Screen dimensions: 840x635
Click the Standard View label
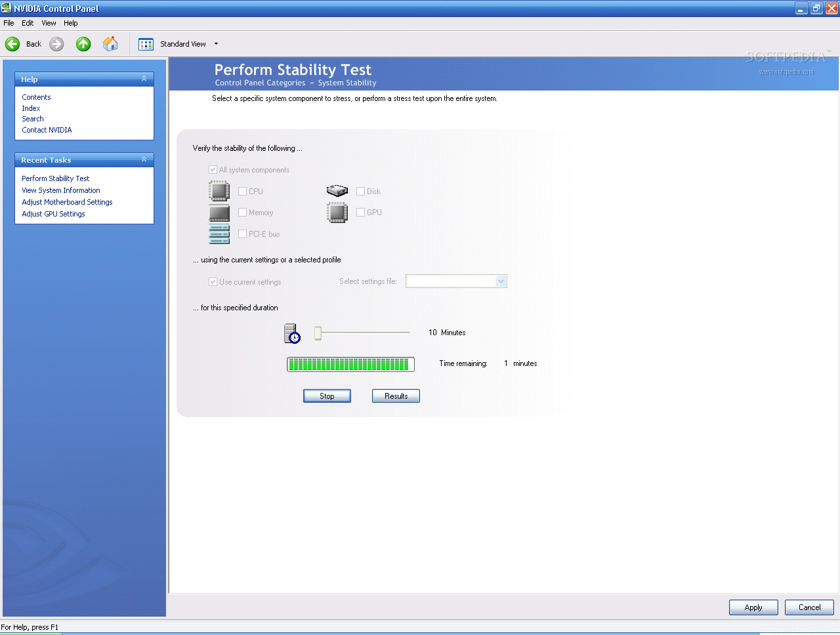[x=183, y=44]
